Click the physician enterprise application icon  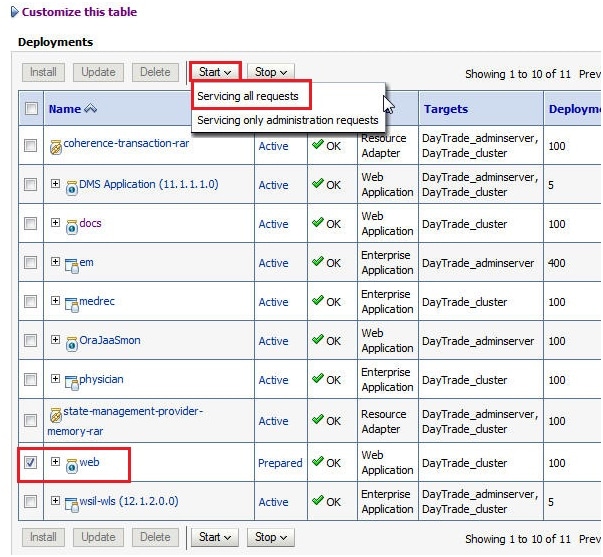[72, 383]
